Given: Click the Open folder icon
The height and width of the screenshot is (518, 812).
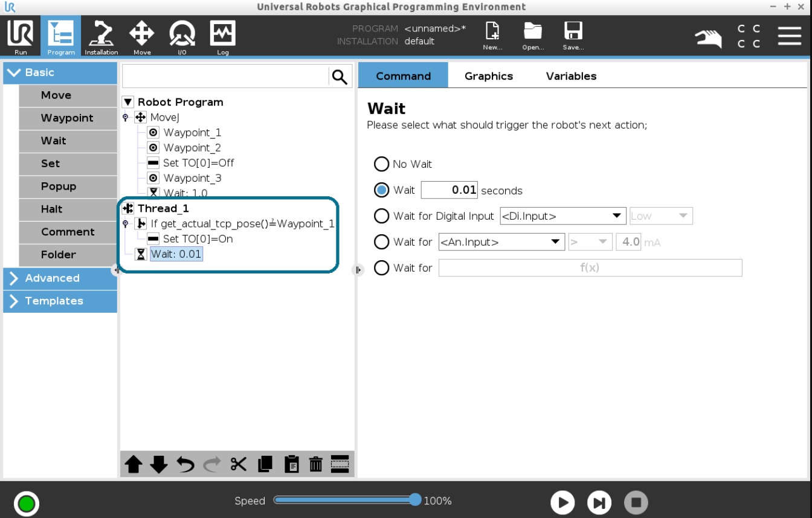Looking at the screenshot, I should click(533, 36).
